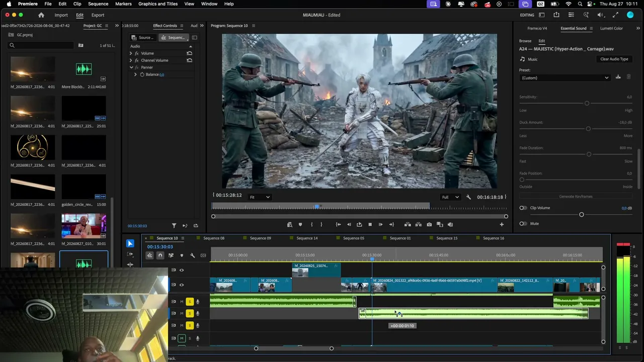The height and width of the screenshot is (362, 644).
Task: Expand the Channel Volume effect properties
Action: [x=131, y=60]
